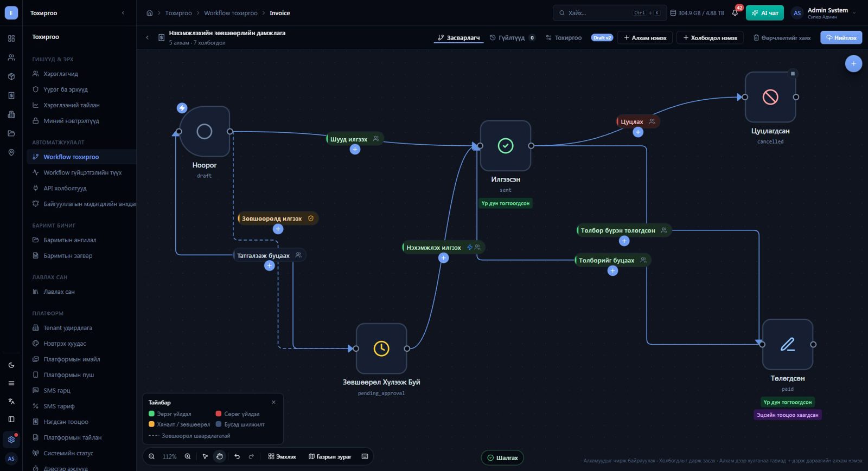Expand the Admin System user menu
868x471 pixels.
click(x=824, y=12)
